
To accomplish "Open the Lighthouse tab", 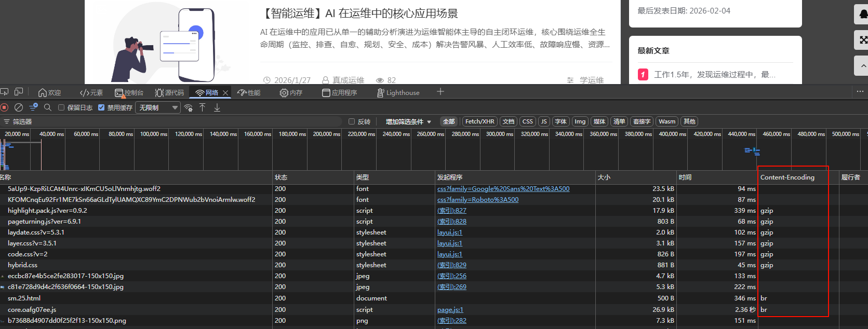I will click(398, 93).
